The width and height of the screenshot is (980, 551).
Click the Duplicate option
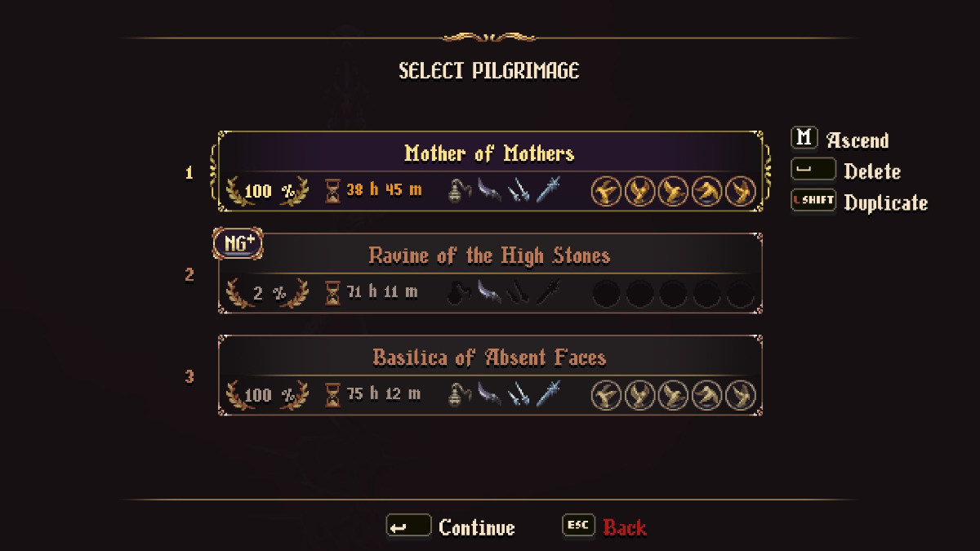886,202
